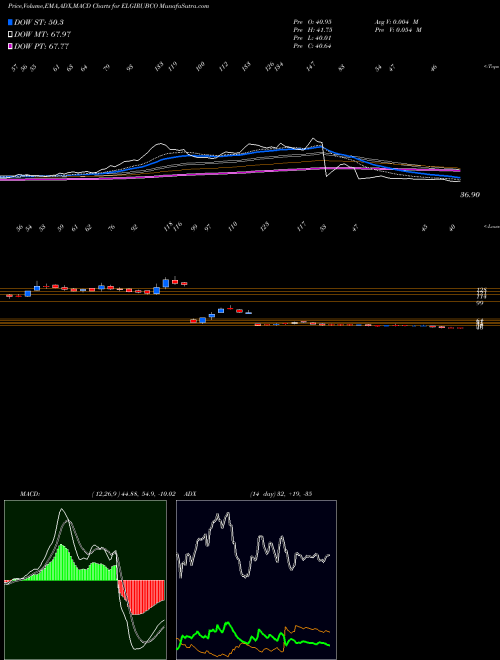Click the MACD: panel heading
The image size is (500, 660).
pyautogui.click(x=30, y=494)
